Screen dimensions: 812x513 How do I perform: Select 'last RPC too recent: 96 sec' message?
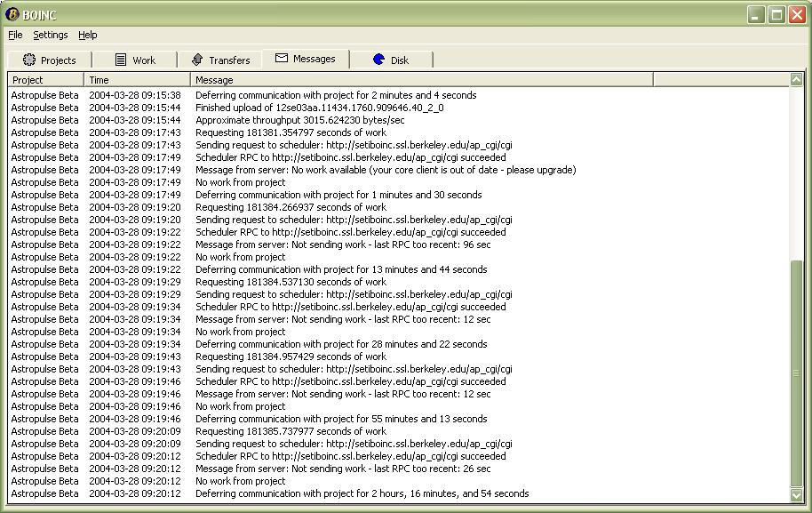click(343, 244)
